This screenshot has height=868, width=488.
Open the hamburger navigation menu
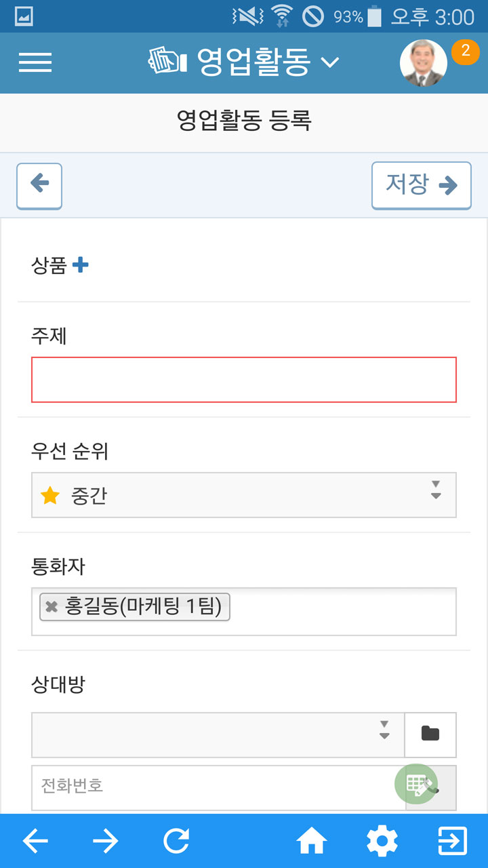click(x=35, y=62)
